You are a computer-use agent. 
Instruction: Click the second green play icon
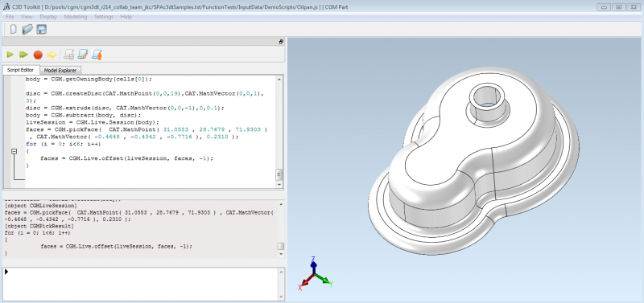[23, 55]
